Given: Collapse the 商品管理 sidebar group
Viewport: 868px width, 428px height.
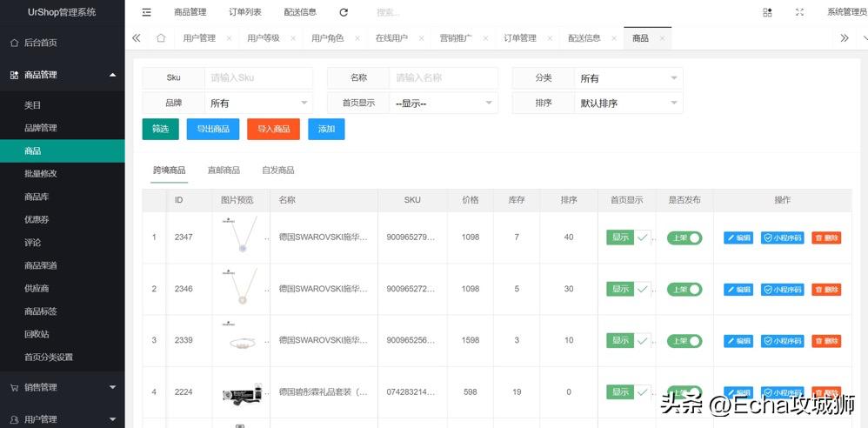Looking at the screenshot, I should coord(63,75).
